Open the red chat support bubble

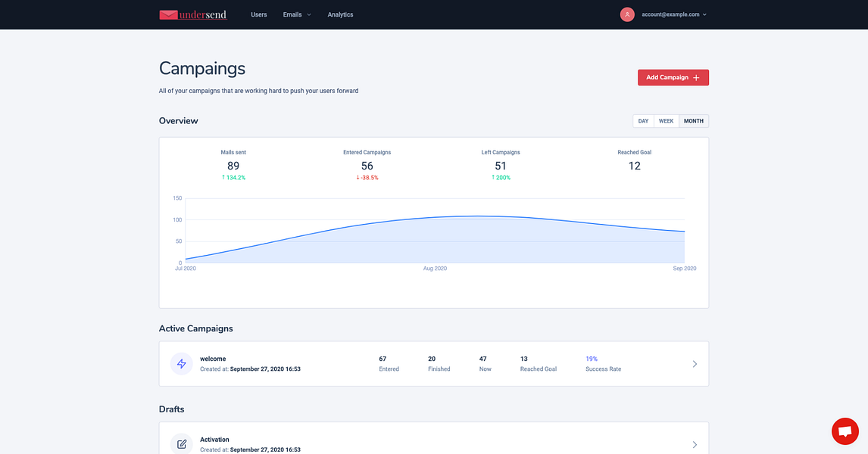click(x=845, y=431)
